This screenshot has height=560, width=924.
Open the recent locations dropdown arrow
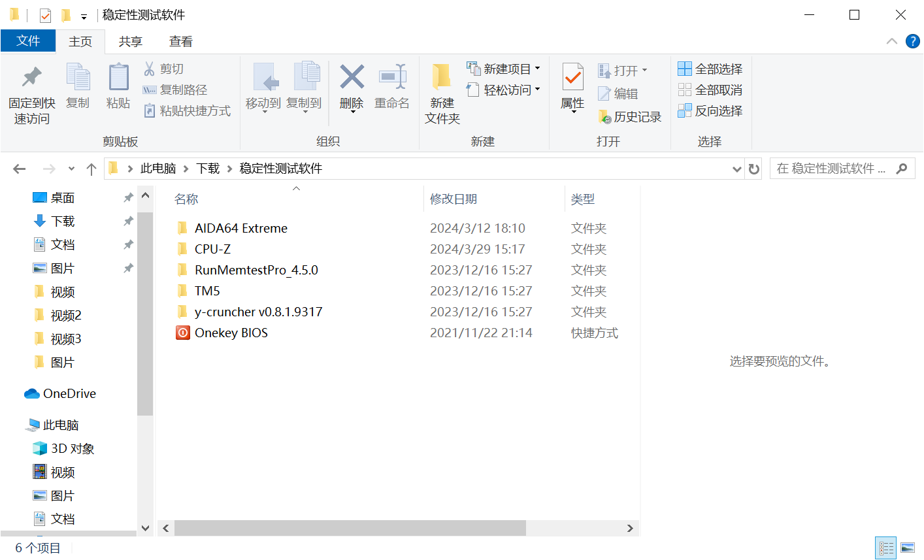[x=71, y=169]
